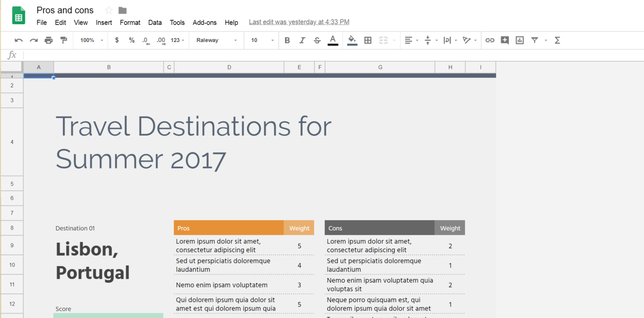
Task: Select the column D header
Action: click(x=229, y=67)
